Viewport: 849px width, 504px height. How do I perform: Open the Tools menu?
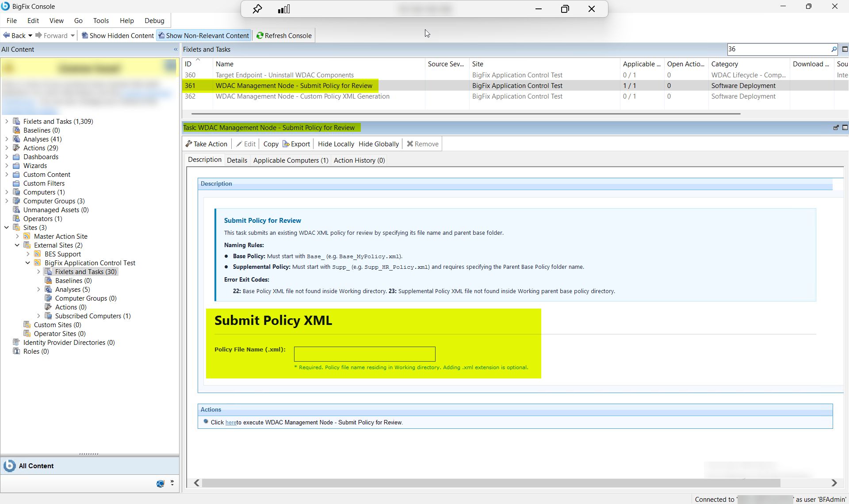point(101,20)
